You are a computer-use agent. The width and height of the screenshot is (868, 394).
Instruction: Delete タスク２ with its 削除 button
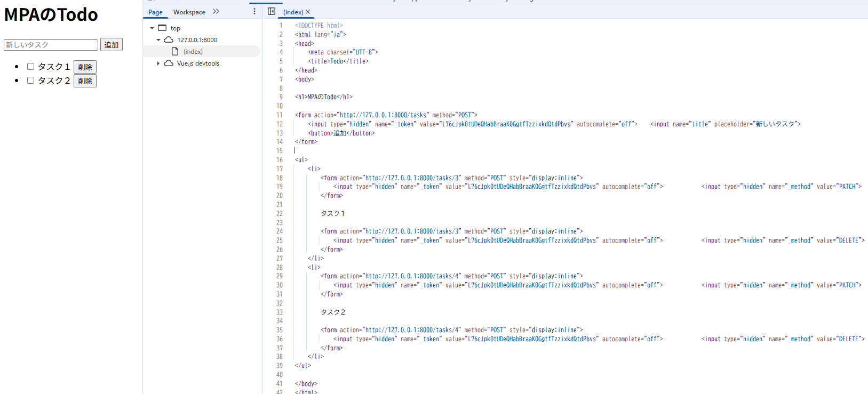[x=85, y=81]
